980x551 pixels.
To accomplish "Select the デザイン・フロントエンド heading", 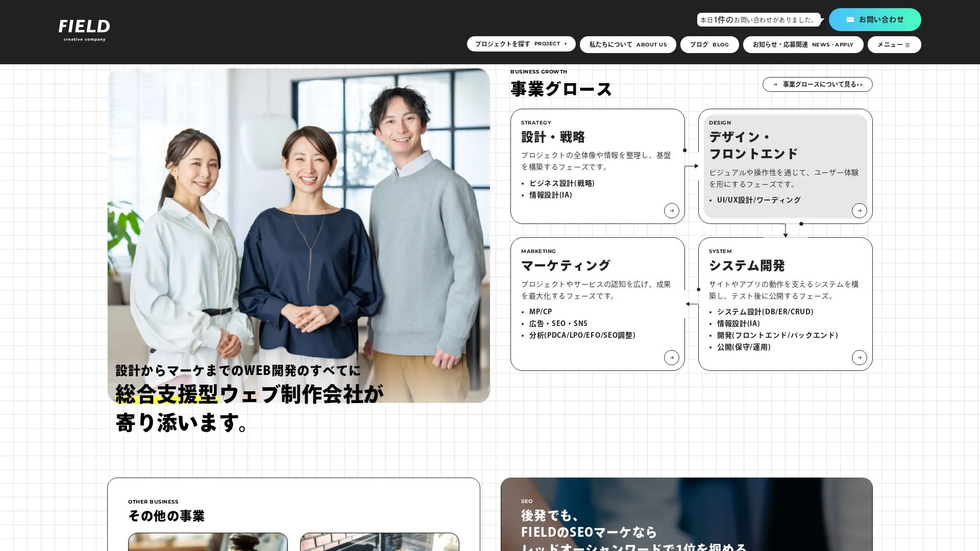I will (753, 145).
